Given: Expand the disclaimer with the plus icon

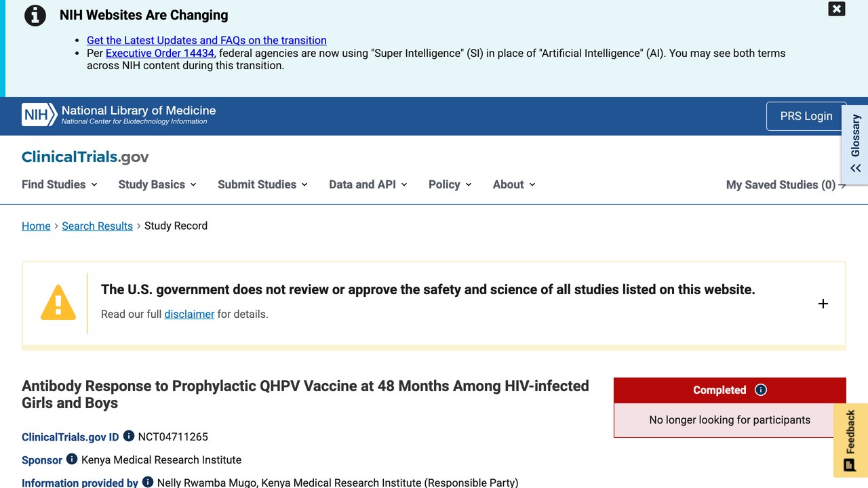Looking at the screenshot, I should (x=823, y=304).
